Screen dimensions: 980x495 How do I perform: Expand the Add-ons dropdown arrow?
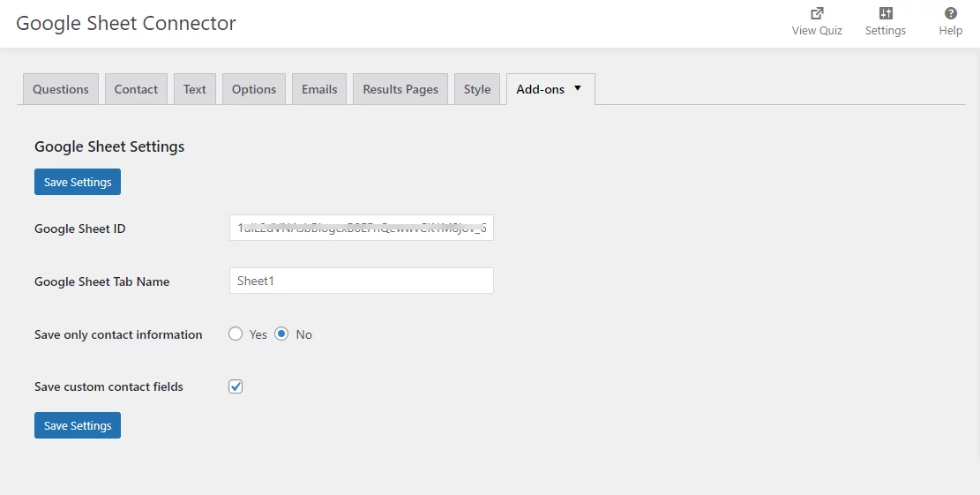(578, 88)
